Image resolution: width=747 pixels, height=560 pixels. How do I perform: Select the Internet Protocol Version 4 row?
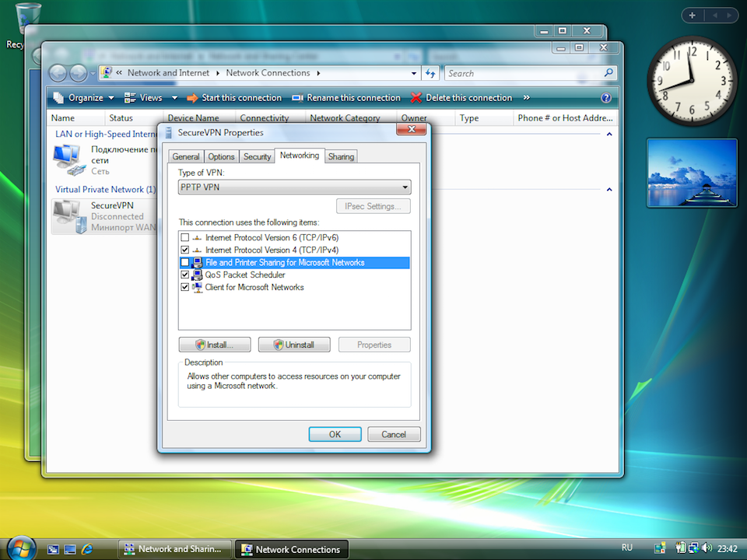tap(294, 250)
